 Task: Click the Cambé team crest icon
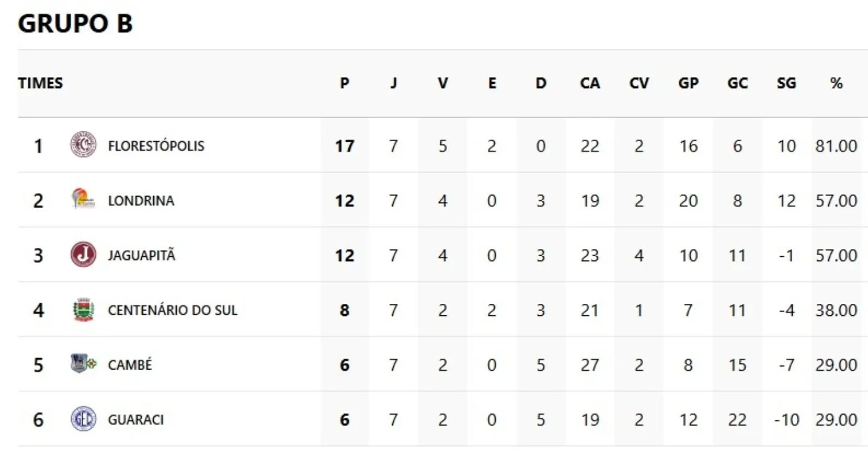click(x=83, y=364)
